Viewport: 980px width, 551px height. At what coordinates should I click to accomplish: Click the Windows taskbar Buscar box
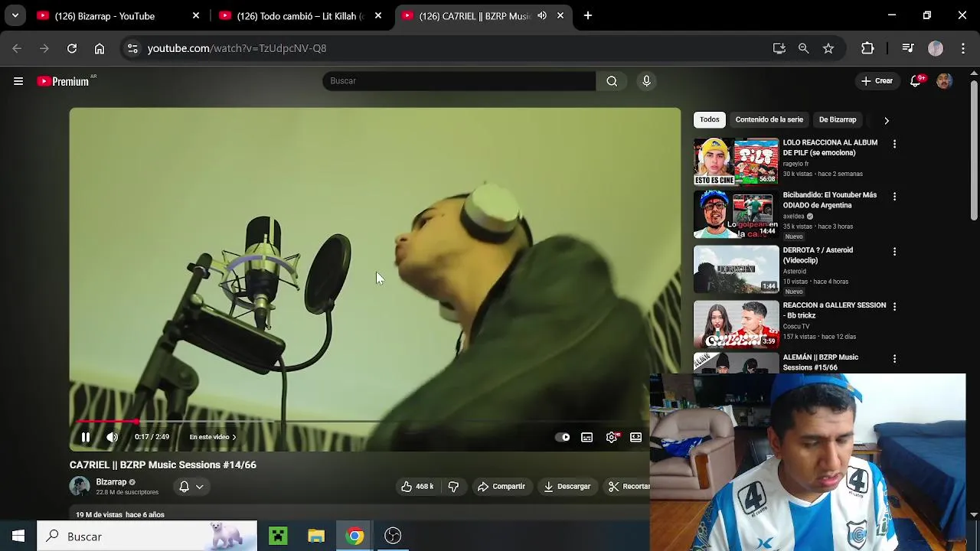pyautogui.click(x=147, y=536)
